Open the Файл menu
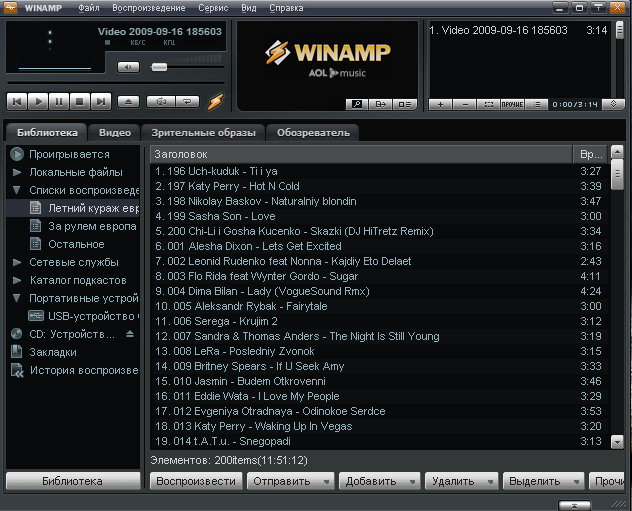Image resolution: width=632 pixels, height=511 pixels. point(89,8)
